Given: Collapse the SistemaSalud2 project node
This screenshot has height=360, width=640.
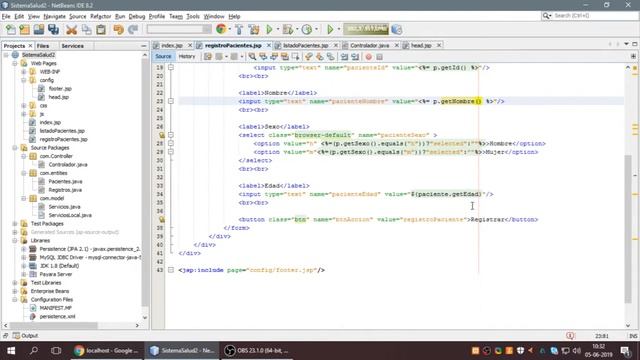Looking at the screenshot, I should point(6,55).
